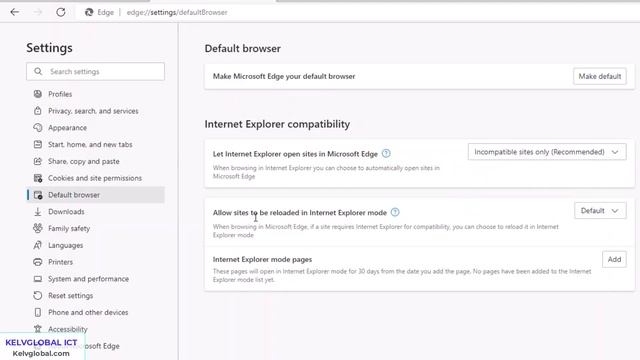Screen dimensions: 640x360
Task: Click the Edge logo in the address bar
Action: coord(89,12)
